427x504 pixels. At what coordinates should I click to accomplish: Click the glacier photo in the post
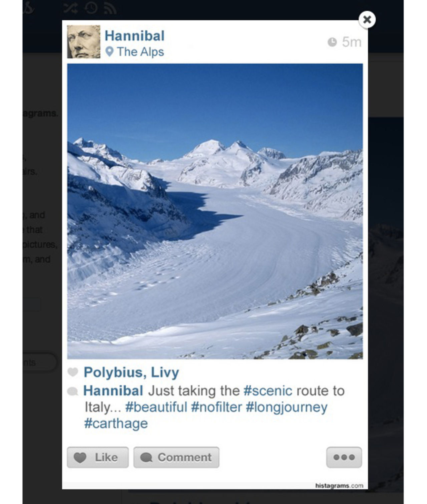click(x=215, y=211)
